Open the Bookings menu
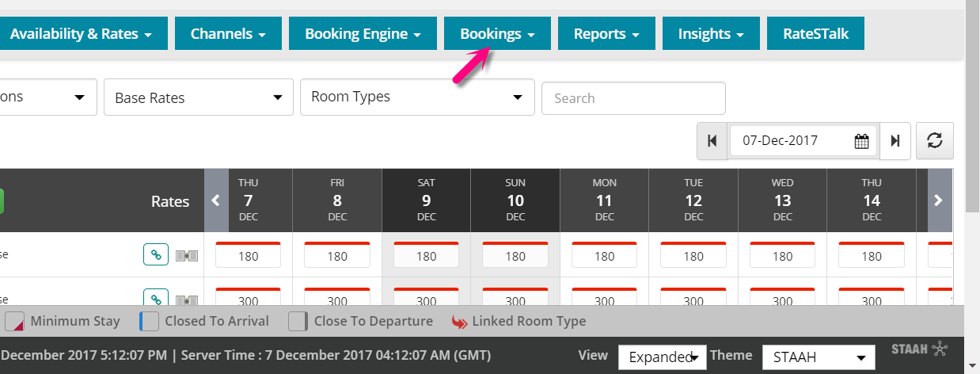Image resolution: width=980 pixels, height=374 pixels. 497,34
